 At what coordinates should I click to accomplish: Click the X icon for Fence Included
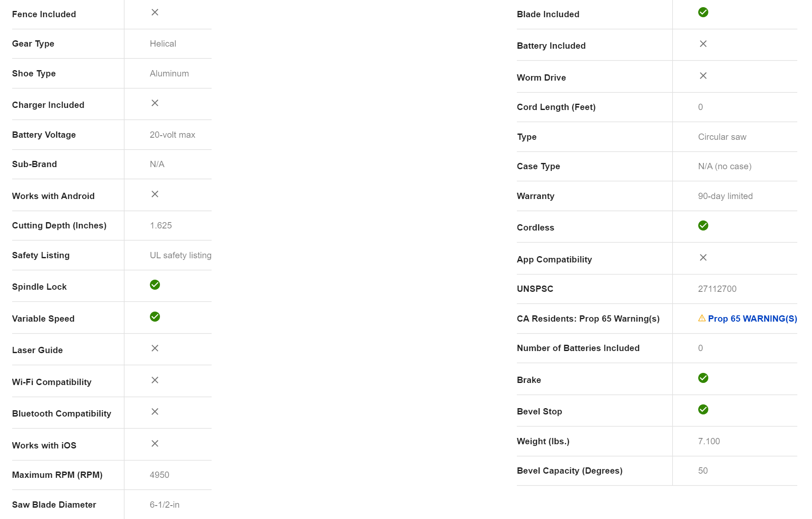pyautogui.click(x=155, y=13)
